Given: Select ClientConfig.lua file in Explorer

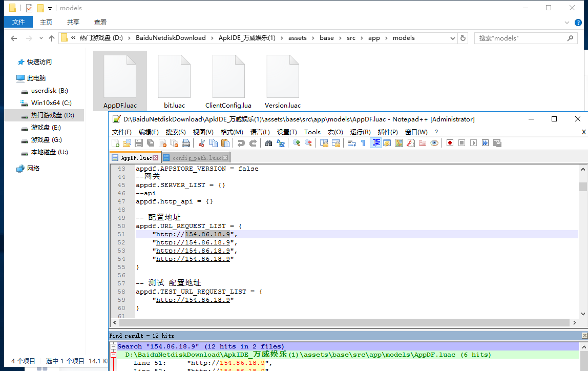Looking at the screenshot, I should click(228, 81).
